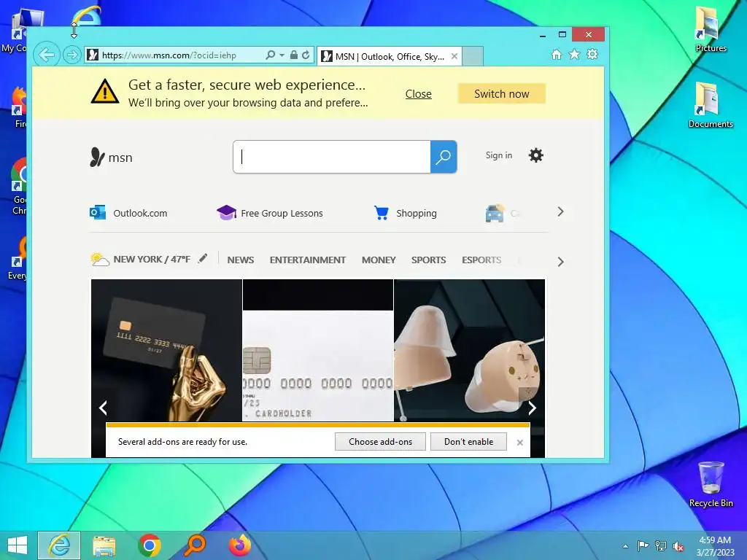Open Free Group Lessons link

pos(270,213)
